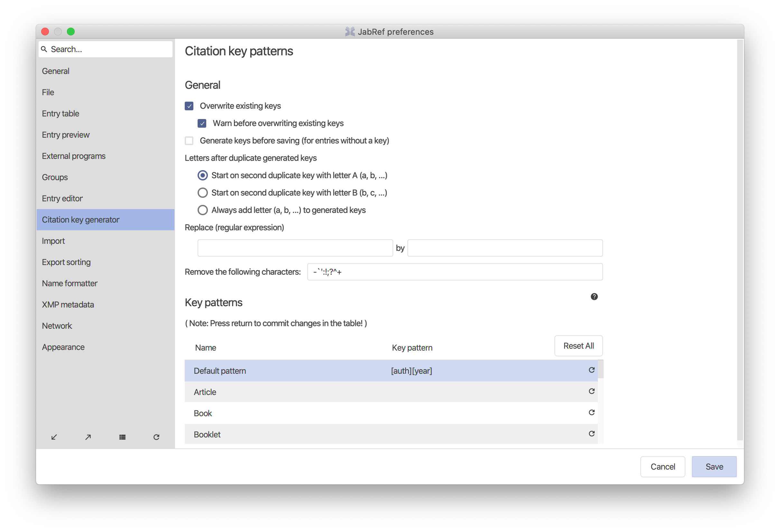Show all preferences with the list icon
Viewport: 780px width, 532px height.
pos(122,437)
